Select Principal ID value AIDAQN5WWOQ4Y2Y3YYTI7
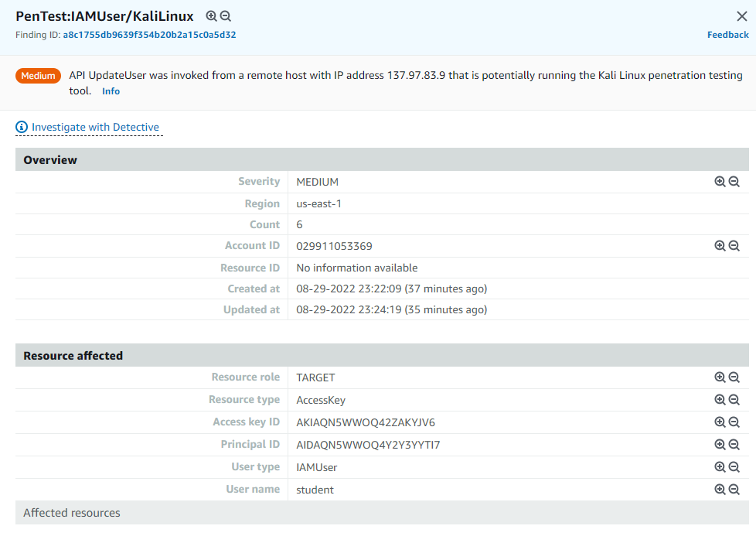The width and height of the screenshot is (756, 543). (x=368, y=445)
